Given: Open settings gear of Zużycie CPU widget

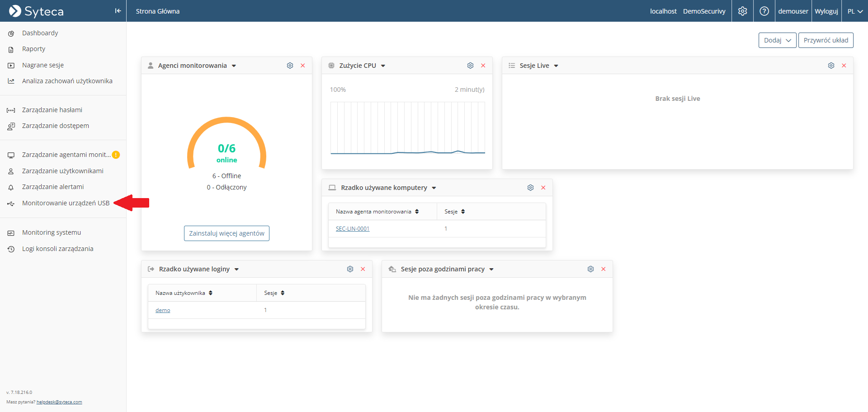Looking at the screenshot, I should click(470, 66).
